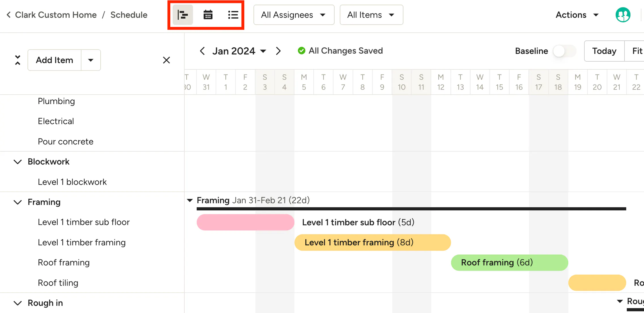Viewport: 644px width, 313px height.
Task: Click the Today button
Action: [x=604, y=51]
